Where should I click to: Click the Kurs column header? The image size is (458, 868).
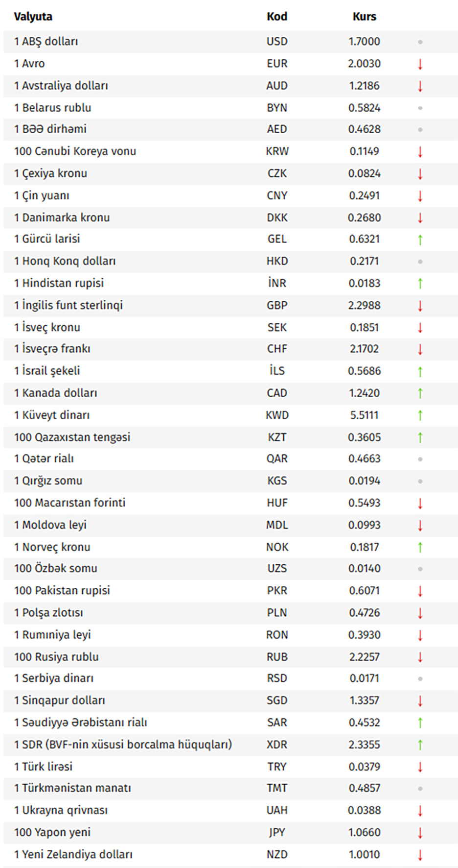click(x=365, y=17)
